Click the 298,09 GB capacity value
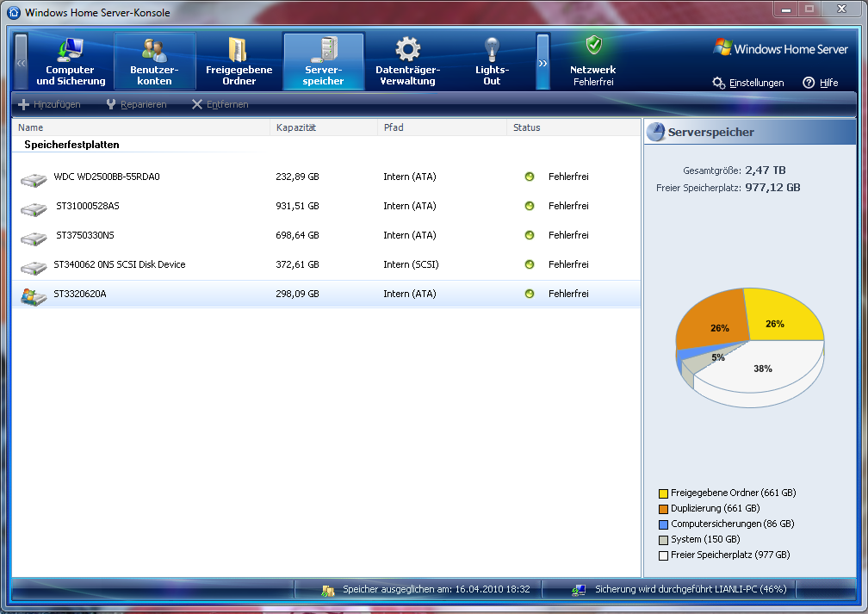 297,294
